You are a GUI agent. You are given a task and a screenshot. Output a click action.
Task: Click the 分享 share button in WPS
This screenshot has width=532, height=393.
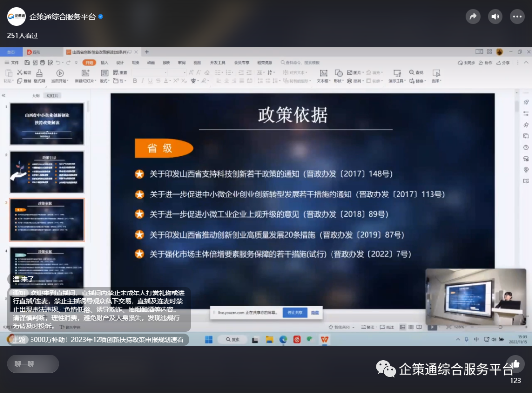[503, 63]
